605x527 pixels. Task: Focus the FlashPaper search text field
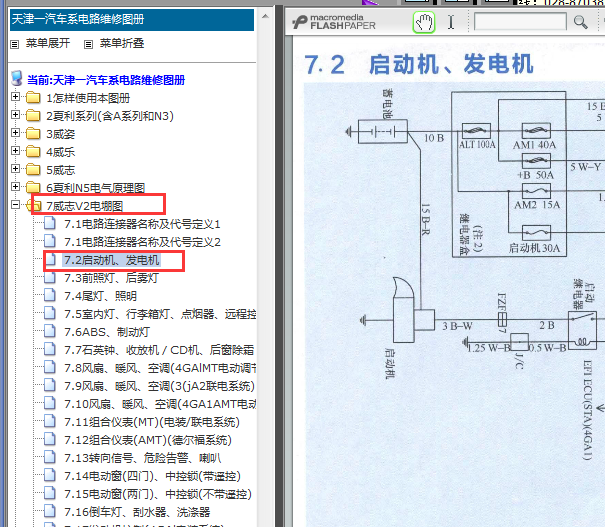coord(520,22)
